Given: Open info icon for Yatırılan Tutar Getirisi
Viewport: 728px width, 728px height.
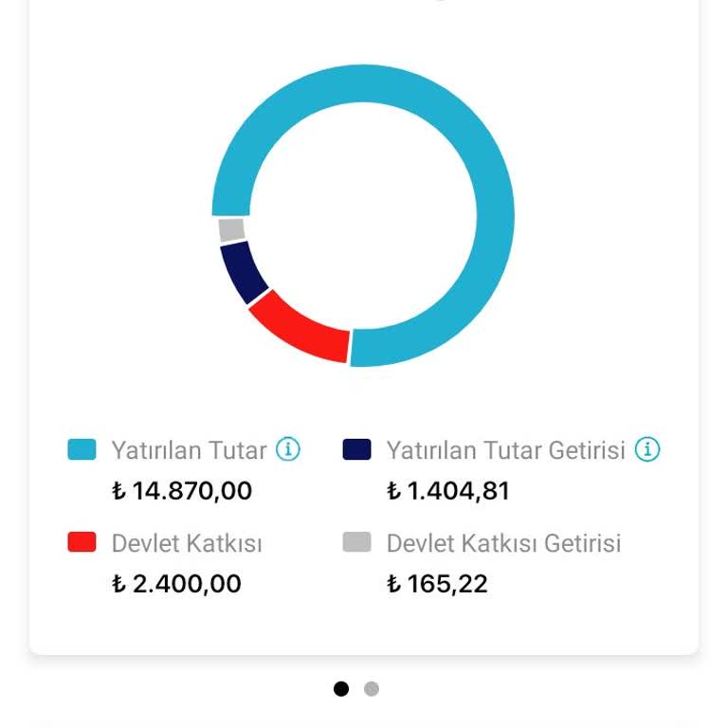Looking at the screenshot, I should click(647, 449).
